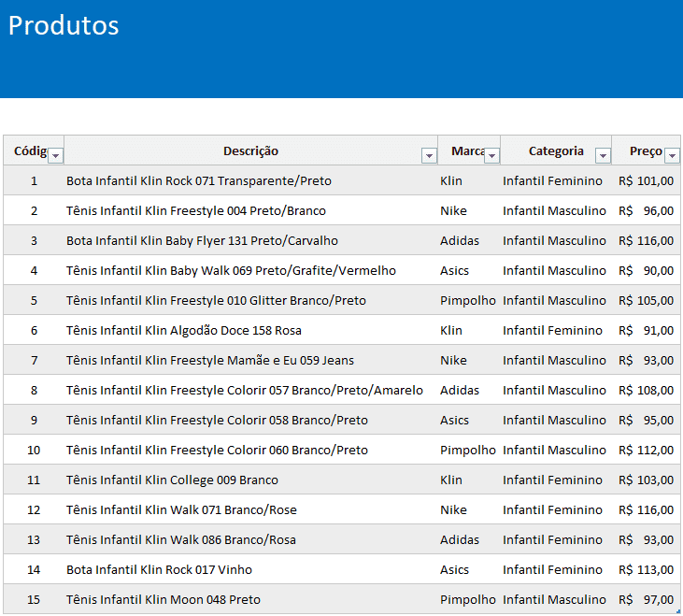Select cell 'Bota Infantil Klin Rock 017 Vinho'
Screen dimensions: 683x616
(x=251, y=570)
